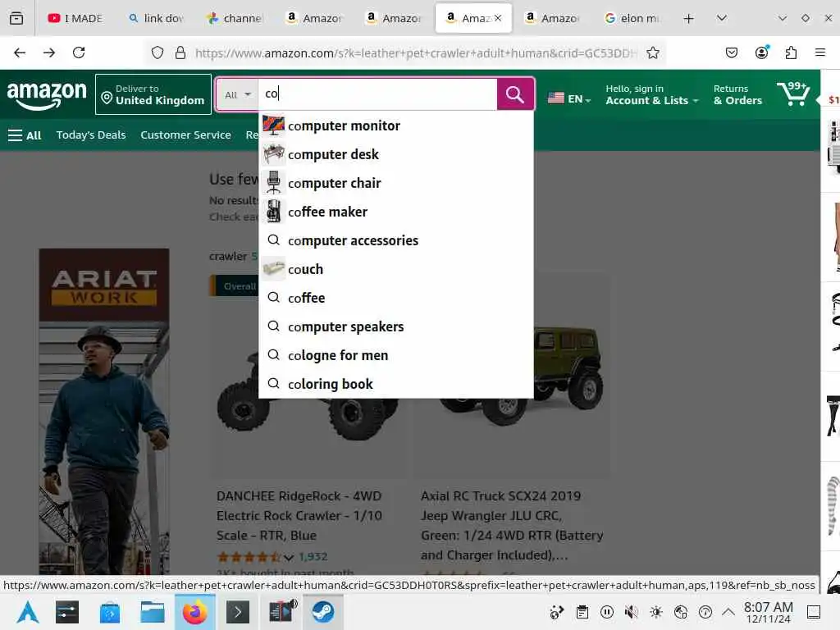The height and width of the screenshot is (630, 840).
Task: Open Returns & Orders link
Action: (737, 95)
